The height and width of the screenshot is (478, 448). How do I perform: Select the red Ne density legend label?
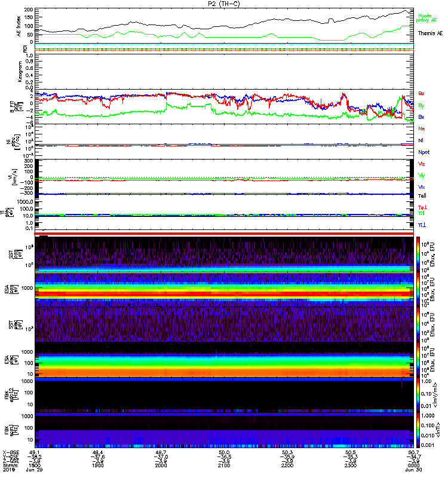click(422, 128)
